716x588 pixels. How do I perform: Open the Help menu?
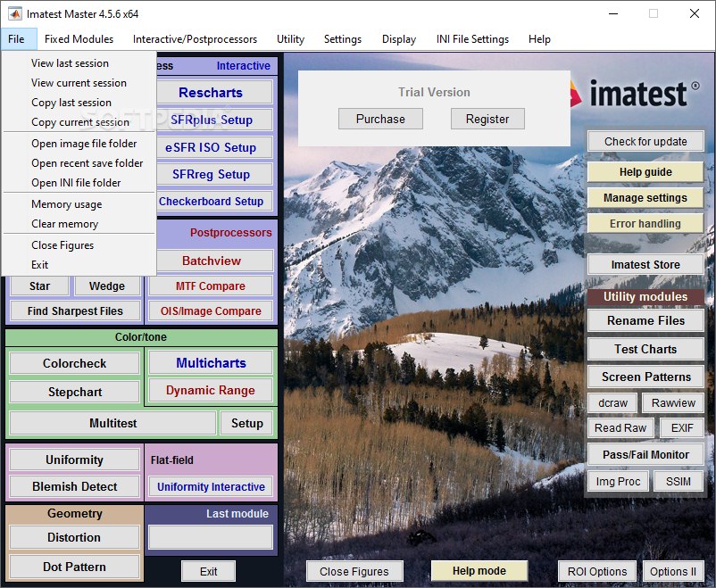click(x=539, y=39)
